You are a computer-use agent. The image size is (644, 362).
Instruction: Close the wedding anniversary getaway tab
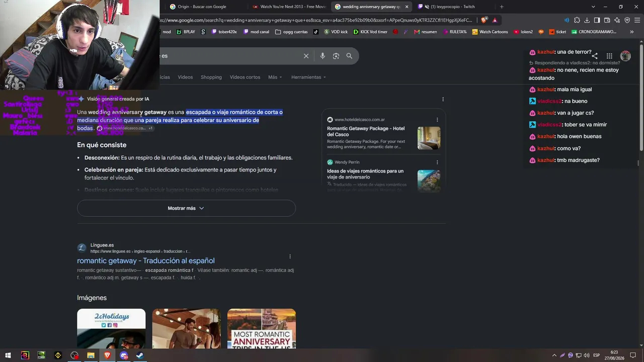407,7
